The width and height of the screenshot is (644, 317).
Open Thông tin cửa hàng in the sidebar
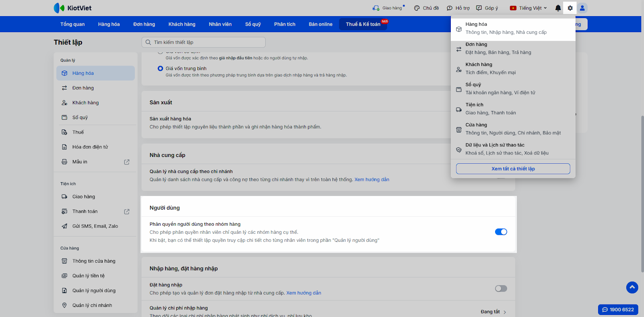coord(95,261)
